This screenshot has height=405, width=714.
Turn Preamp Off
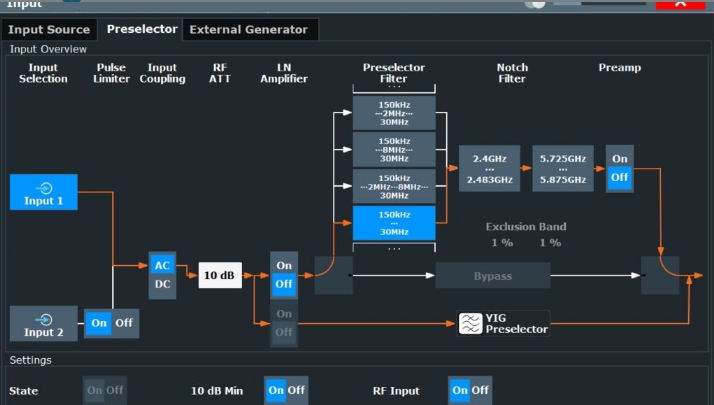tap(619, 177)
